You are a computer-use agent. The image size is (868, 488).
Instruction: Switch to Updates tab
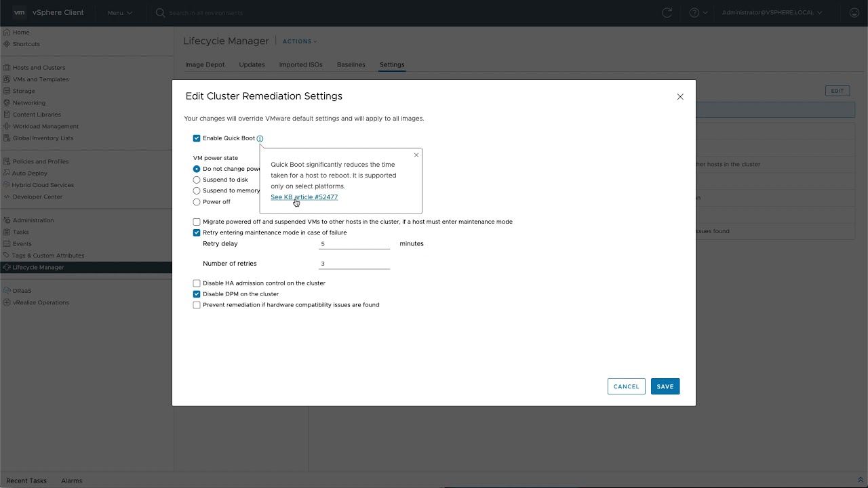click(252, 65)
